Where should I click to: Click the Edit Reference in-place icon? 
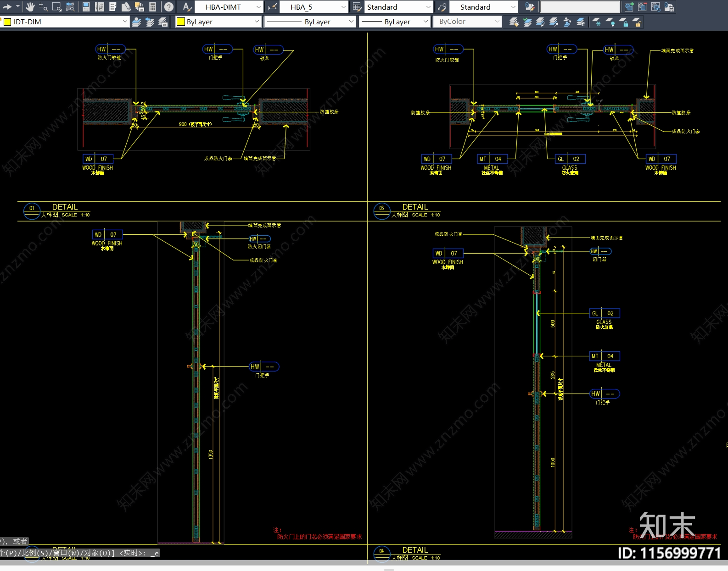point(530,7)
